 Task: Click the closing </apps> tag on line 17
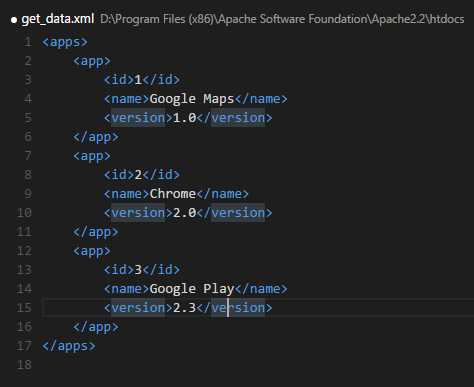click(69, 346)
